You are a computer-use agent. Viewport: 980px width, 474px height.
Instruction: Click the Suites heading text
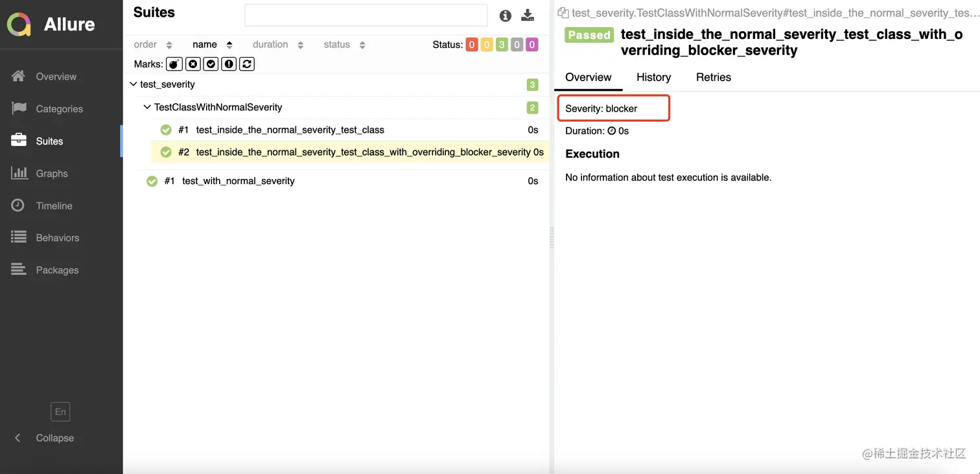(x=154, y=12)
